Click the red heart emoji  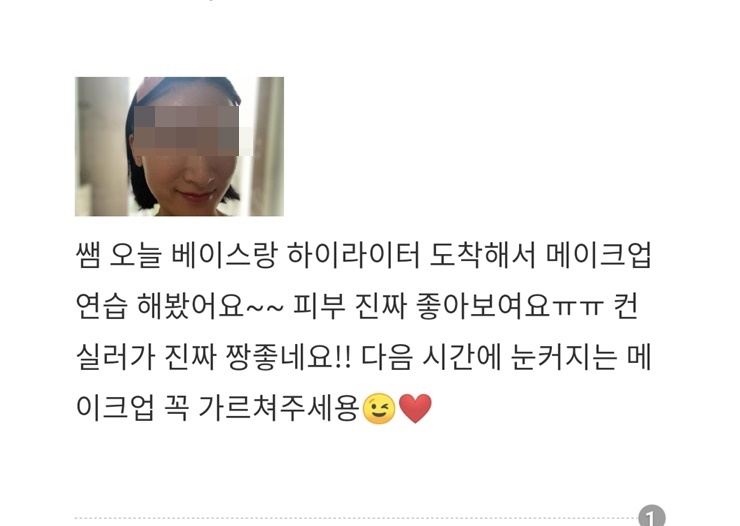[x=415, y=409]
